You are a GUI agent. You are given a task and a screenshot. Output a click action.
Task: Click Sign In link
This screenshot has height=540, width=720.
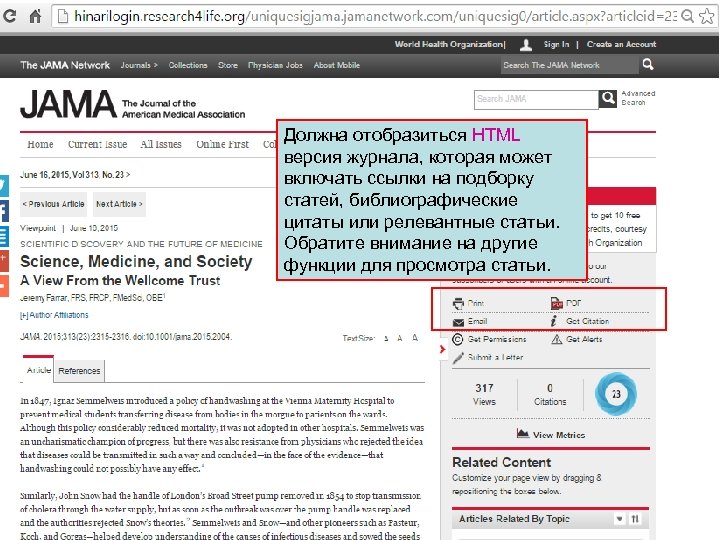pos(556,45)
